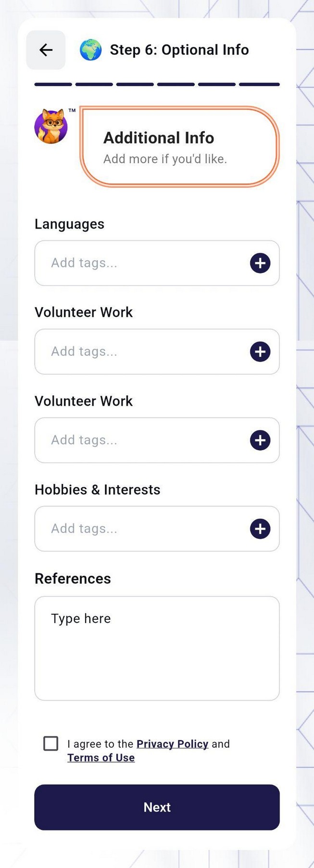Viewport: 314px width, 868px height.
Task: Open the Privacy Policy link
Action: tap(172, 744)
